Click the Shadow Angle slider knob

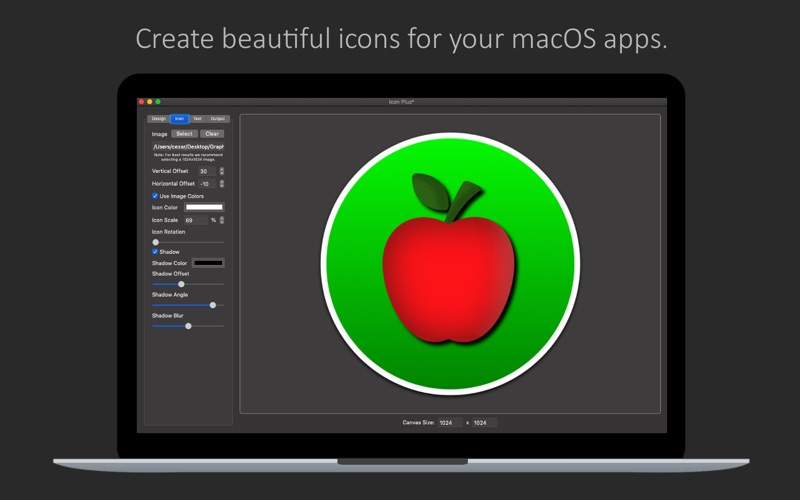click(x=213, y=305)
